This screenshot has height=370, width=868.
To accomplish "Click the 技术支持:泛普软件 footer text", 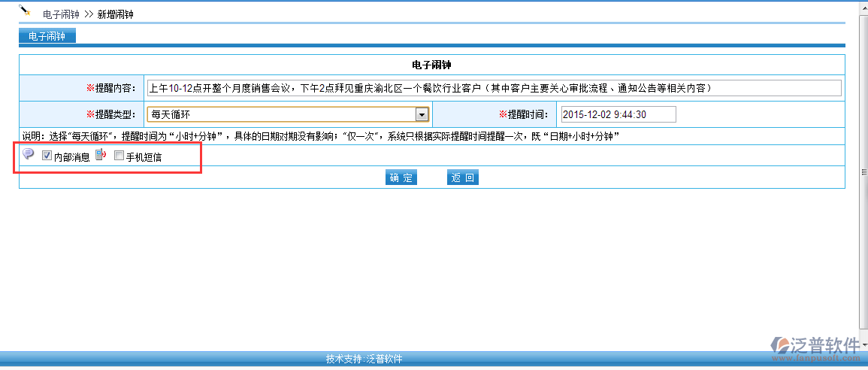I will pyautogui.click(x=364, y=359).
